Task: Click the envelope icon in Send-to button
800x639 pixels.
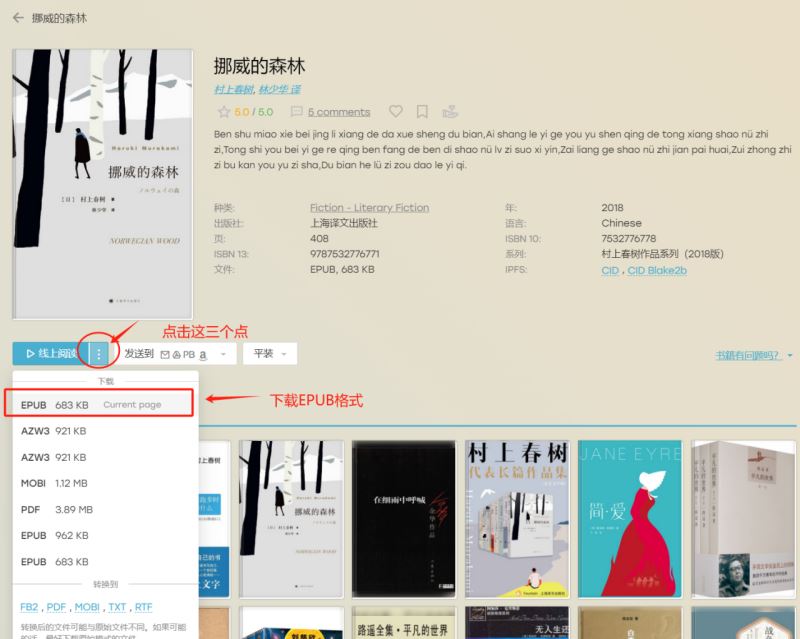Action: pyautogui.click(x=165, y=354)
